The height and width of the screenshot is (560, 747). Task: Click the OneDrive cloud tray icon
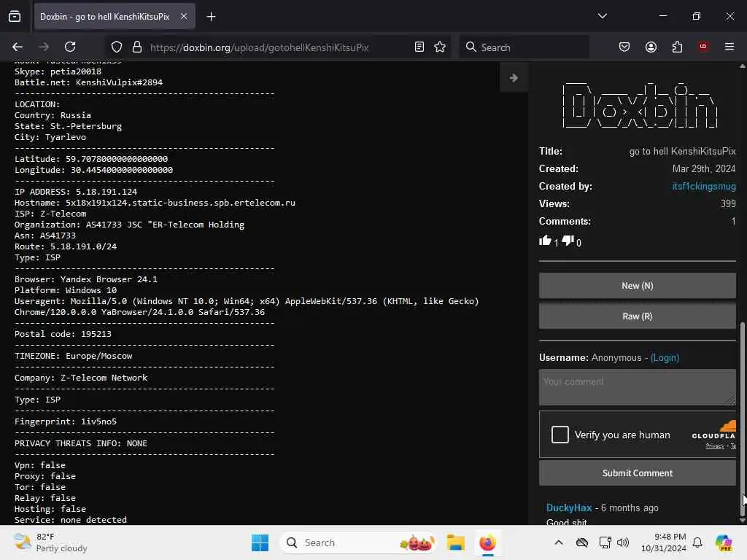581,542
